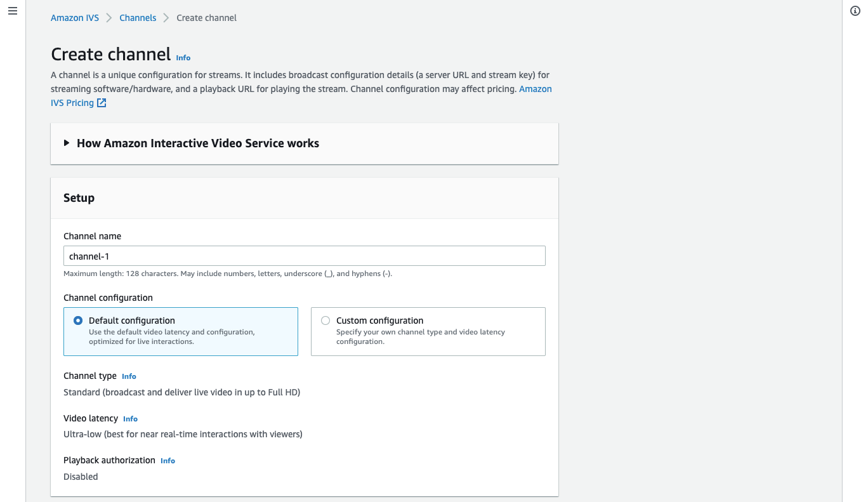868x502 pixels.
Task: Open Info link for Channel type
Action: [129, 376]
